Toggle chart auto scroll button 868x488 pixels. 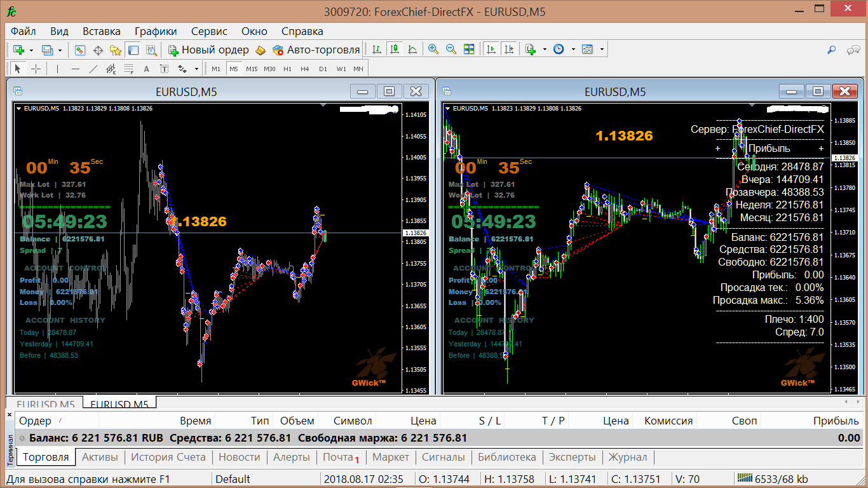[x=491, y=50]
